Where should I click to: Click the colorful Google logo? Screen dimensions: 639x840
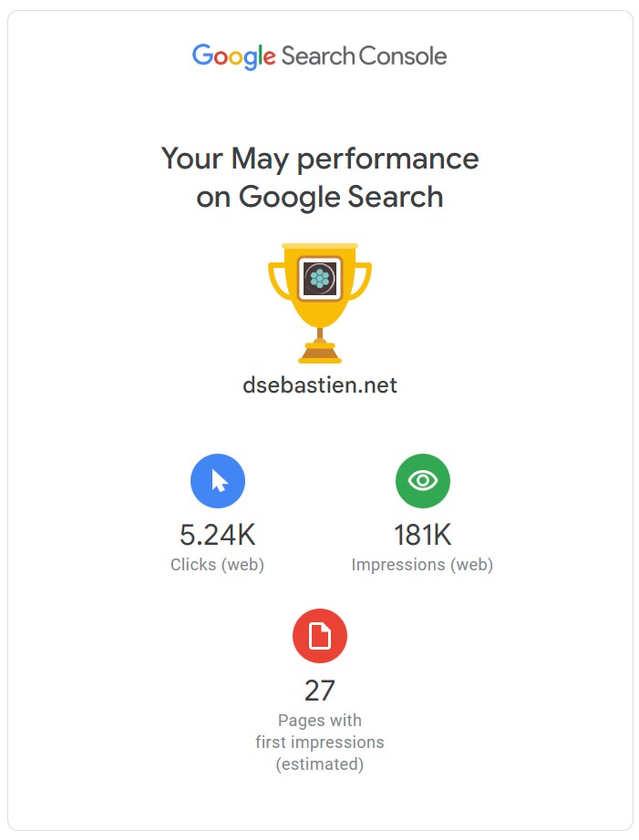pyautogui.click(x=233, y=56)
